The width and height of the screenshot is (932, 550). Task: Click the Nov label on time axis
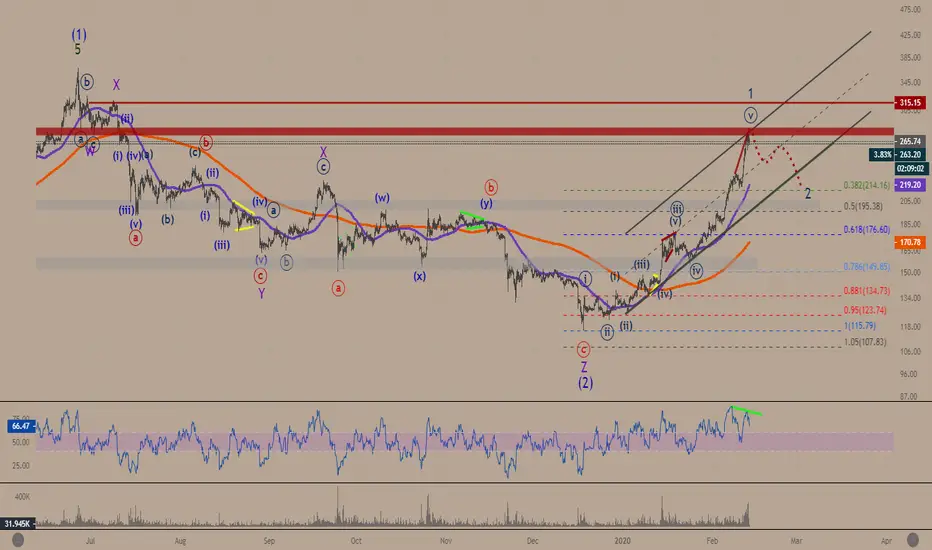446,541
